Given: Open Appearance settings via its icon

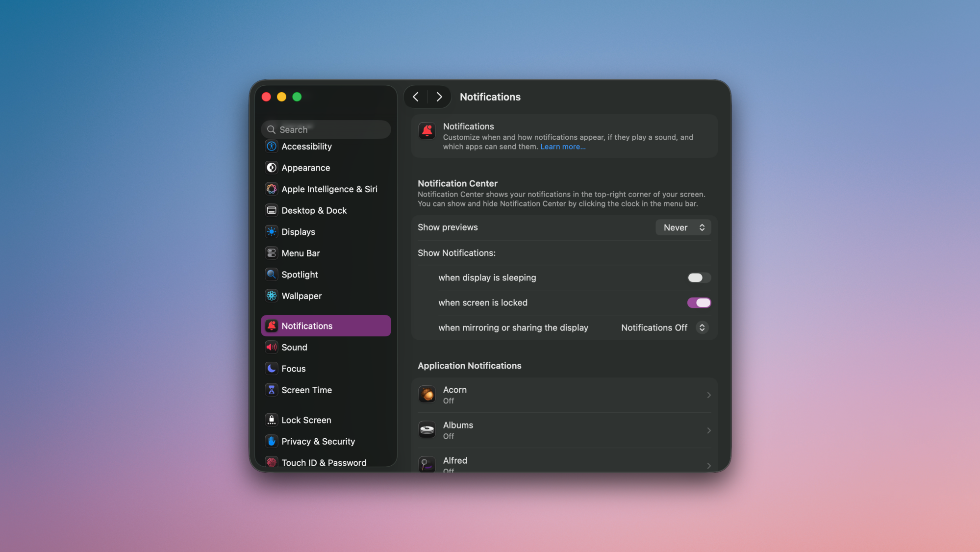Looking at the screenshot, I should (x=272, y=168).
